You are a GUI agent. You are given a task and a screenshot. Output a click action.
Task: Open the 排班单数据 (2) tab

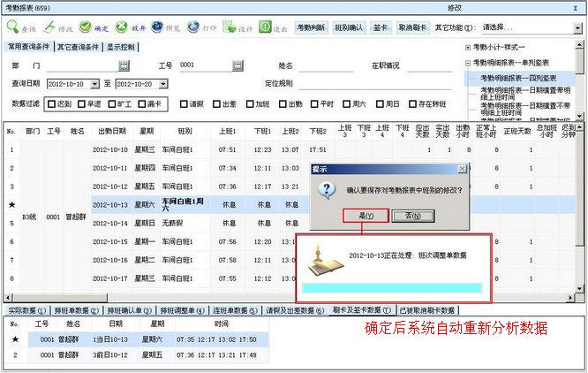77,311
